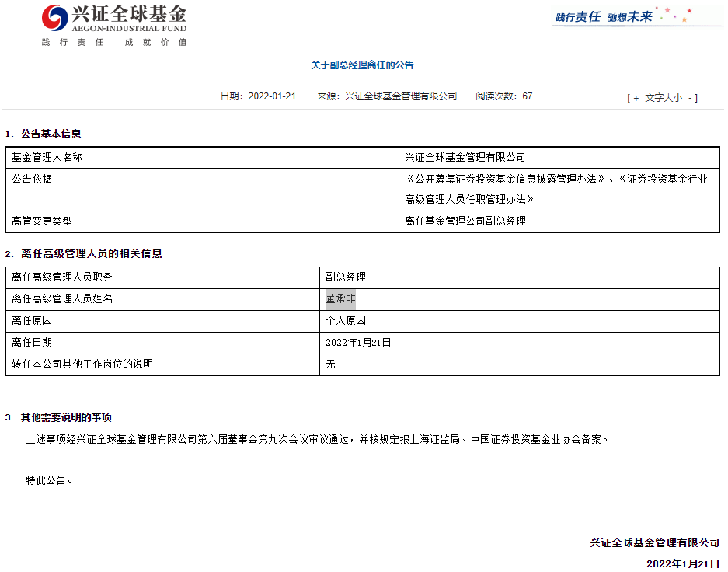Click the paragraph beginning 上述事项经兴证全球基金
The image size is (728, 572).
coord(317,439)
